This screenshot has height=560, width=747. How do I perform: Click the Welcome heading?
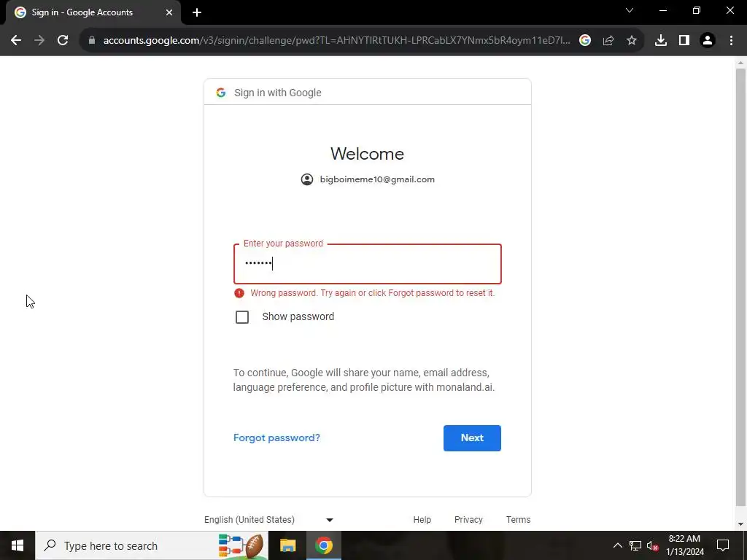tap(368, 154)
